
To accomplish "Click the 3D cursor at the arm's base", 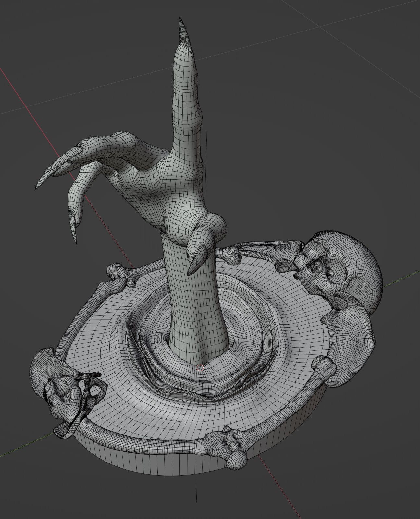I will point(200,368).
